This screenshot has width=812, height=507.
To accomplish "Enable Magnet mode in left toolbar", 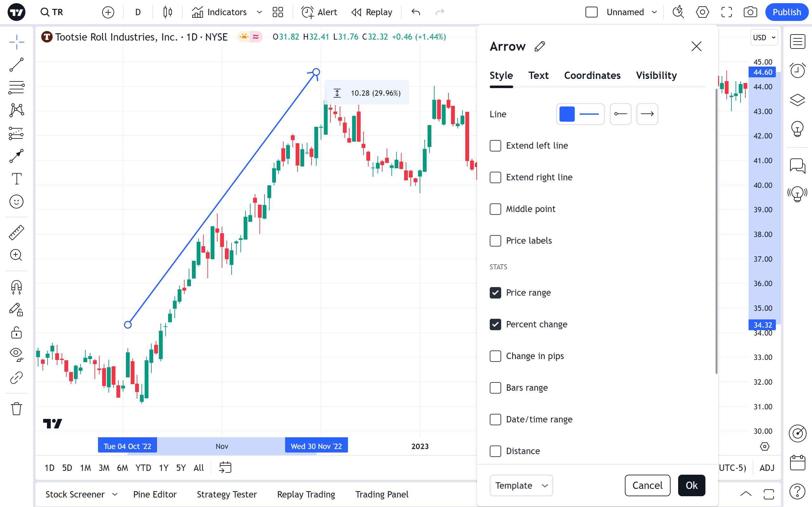I will tap(16, 287).
